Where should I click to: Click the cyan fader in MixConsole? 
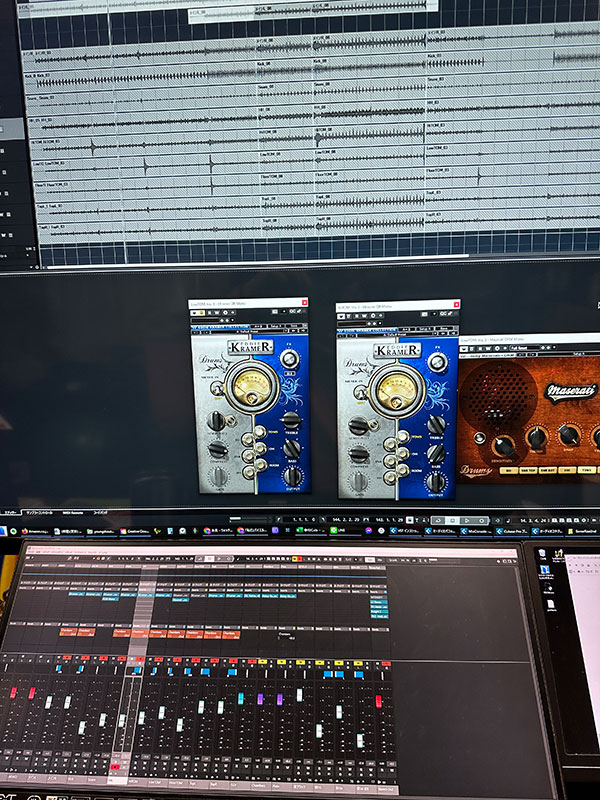tap(240, 698)
